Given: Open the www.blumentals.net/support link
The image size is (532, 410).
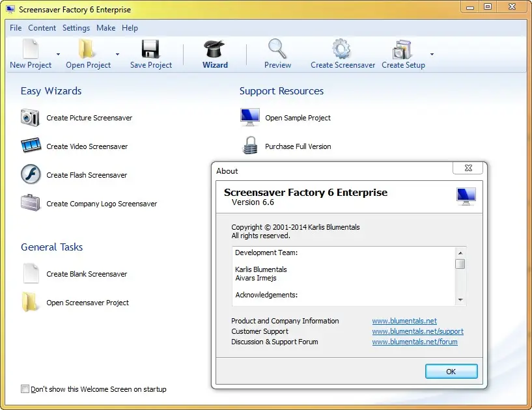Looking at the screenshot, I should pos(417,331).
